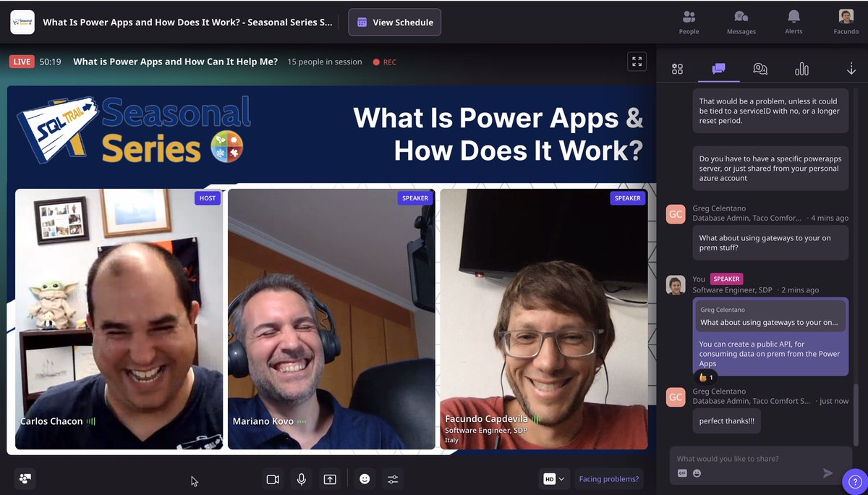Screen dimensions: 868x495
Task: Click '15 people in session' text
Action: click(x=324, y=62)
